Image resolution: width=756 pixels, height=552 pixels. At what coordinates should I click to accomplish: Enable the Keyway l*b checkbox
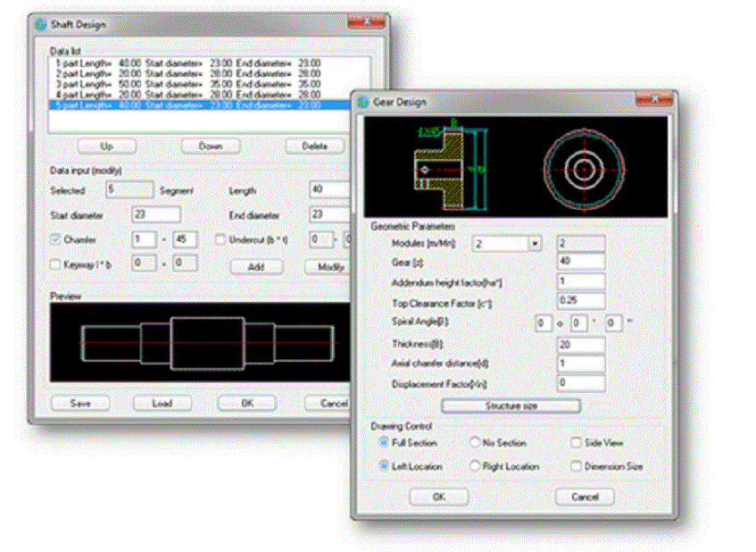coord(55,264)
